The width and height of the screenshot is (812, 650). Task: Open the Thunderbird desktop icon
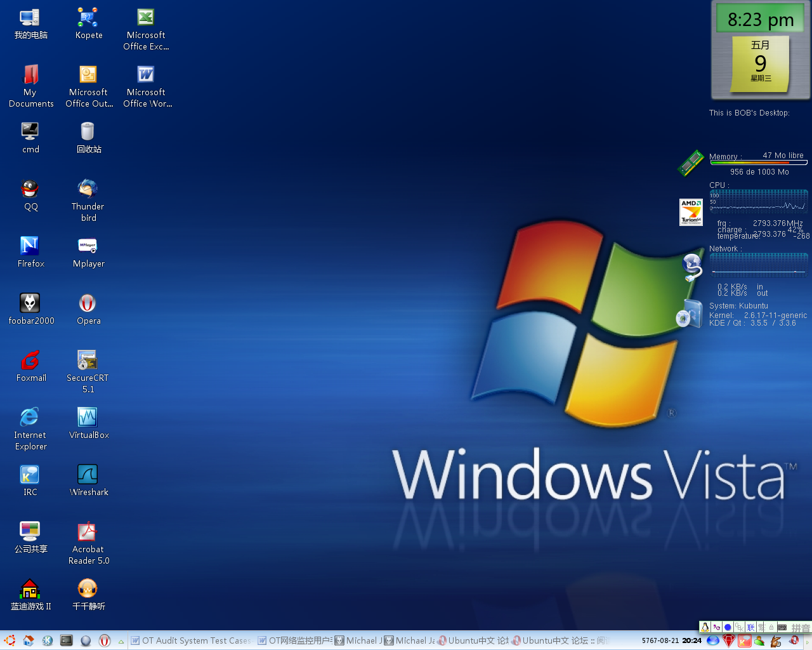[x=88, y=200]
